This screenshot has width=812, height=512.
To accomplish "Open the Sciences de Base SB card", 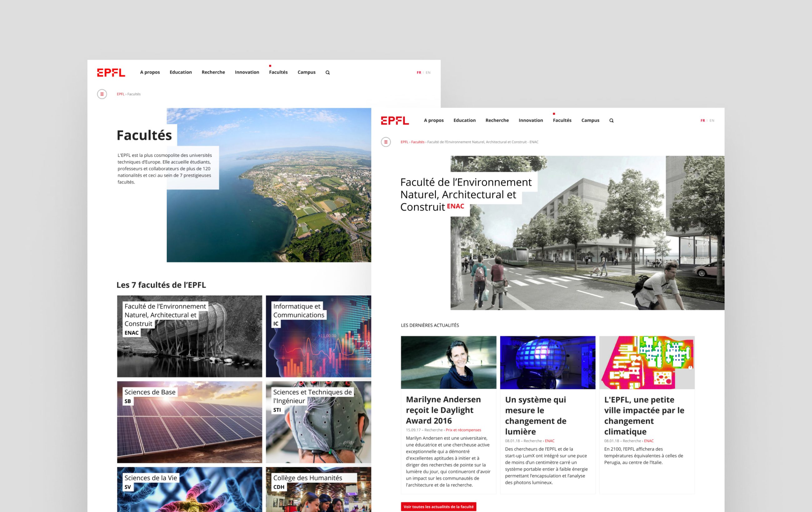I will click(x=190, y=422).
